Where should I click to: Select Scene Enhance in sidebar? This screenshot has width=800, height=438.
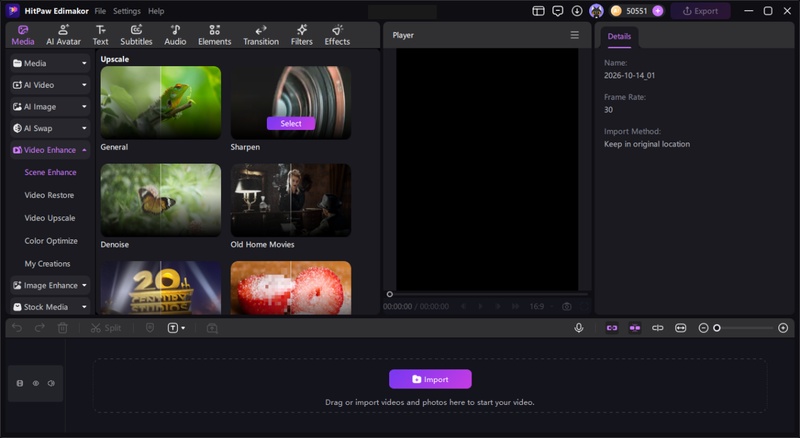coord(51,172)
